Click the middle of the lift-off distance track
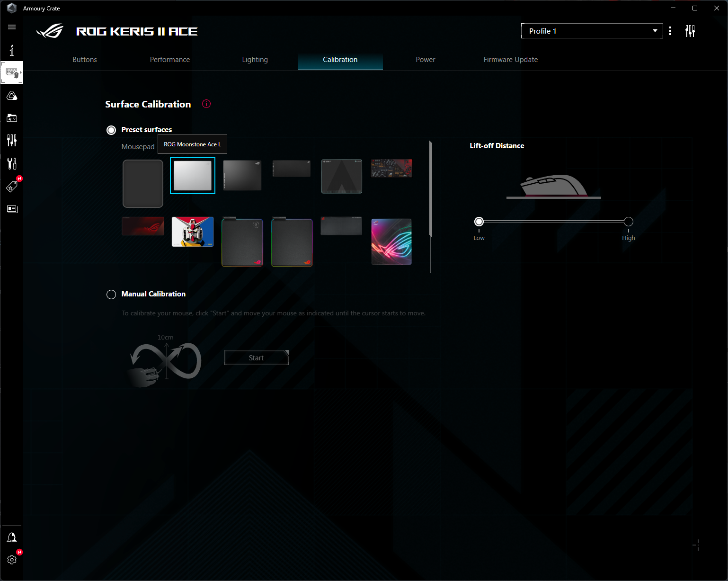Screen dimensions: 728x581 point(554,222)
